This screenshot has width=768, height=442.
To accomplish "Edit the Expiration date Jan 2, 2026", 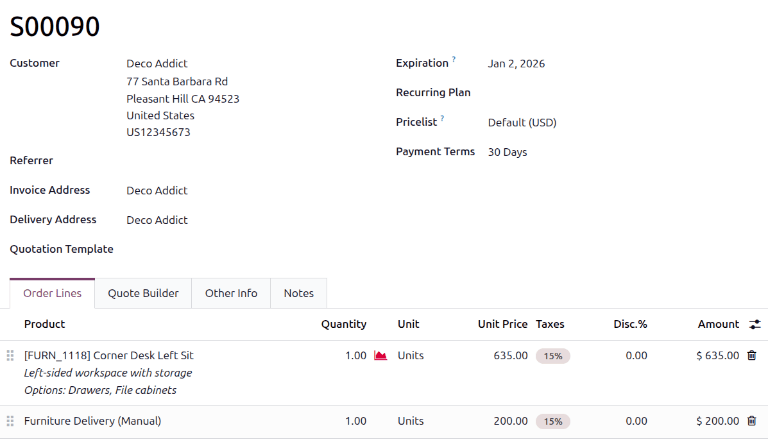I will [516, 63].
